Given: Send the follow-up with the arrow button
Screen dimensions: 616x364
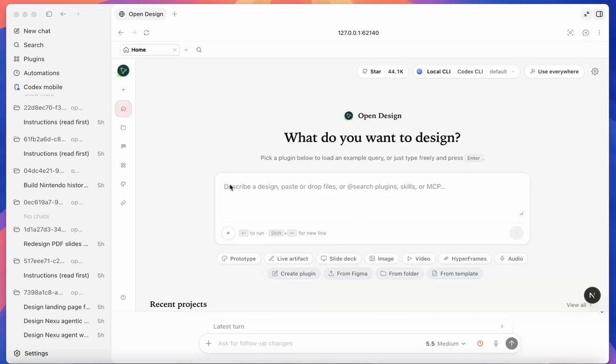Looking at the screenshot, I should [x=512, y=343].
